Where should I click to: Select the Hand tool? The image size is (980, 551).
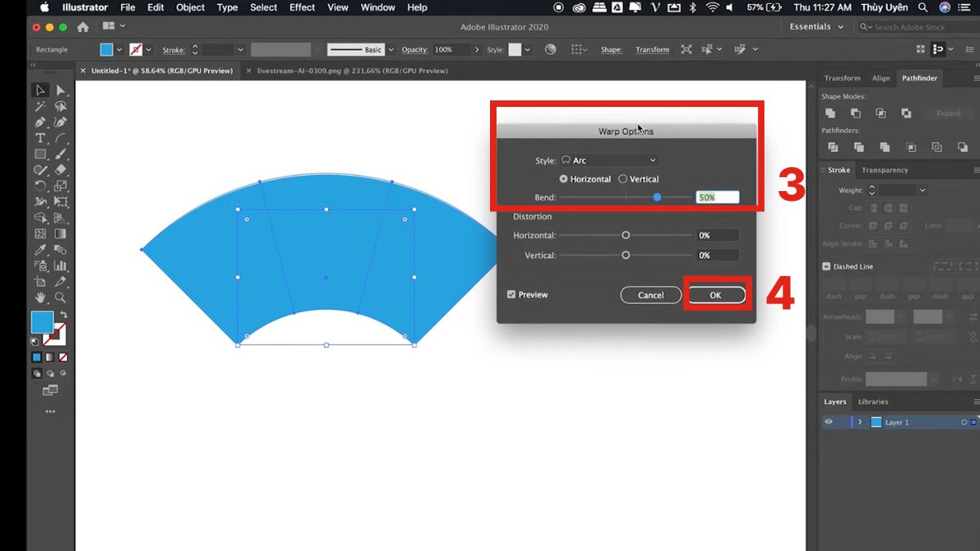[40, 298]
